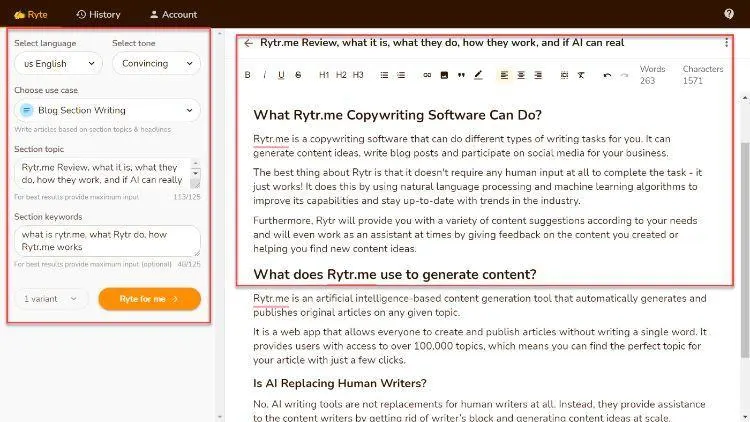The height and width of the screenshot is (422, 750).
Task: Click paragraph starting 'Furthermore, Rytr will provide'
Action: click(475, 234)
